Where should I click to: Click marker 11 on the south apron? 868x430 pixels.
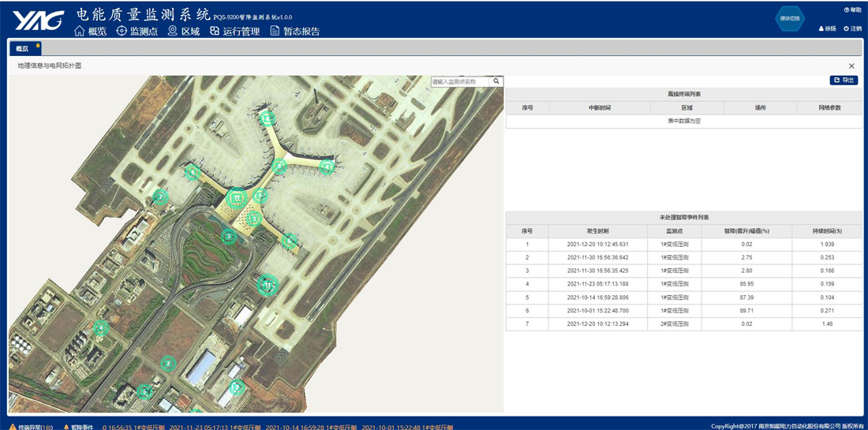268,285
